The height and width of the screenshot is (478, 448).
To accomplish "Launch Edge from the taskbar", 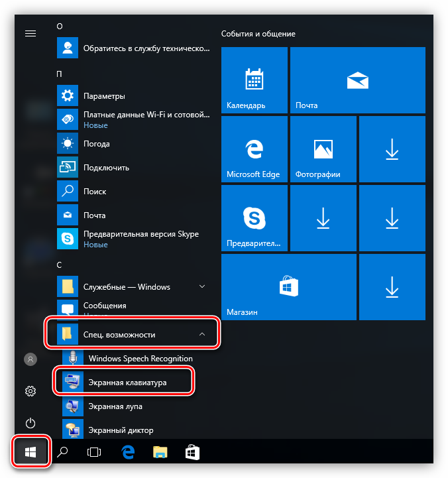I will click(x=128, y=451).
